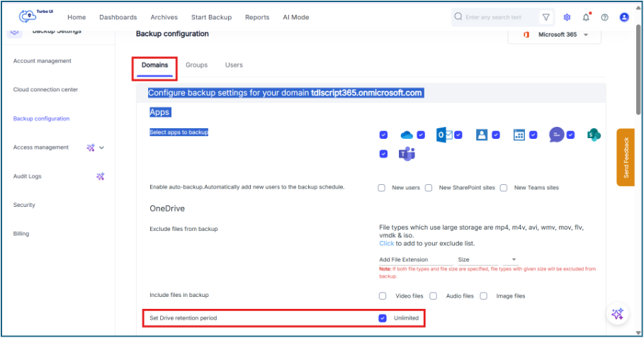Image resolution: width=644 pixels, height=338 pixels.
Task: Enable auto-backup for New users
Action: pos(382,188)
